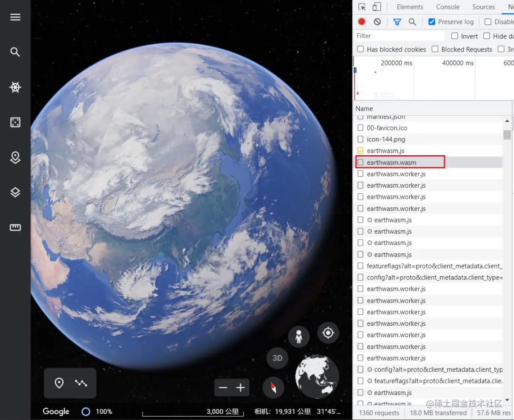Select the measure distance ruler icon

(x=15, y=228)
